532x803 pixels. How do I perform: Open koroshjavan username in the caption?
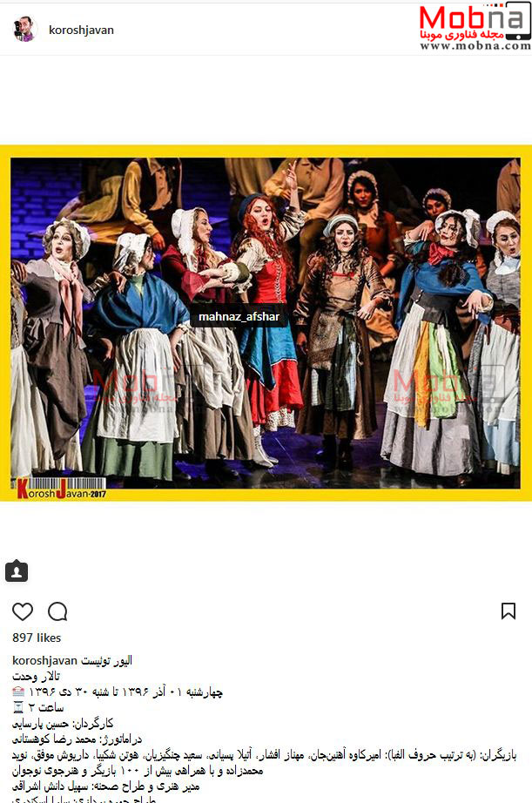44,661
